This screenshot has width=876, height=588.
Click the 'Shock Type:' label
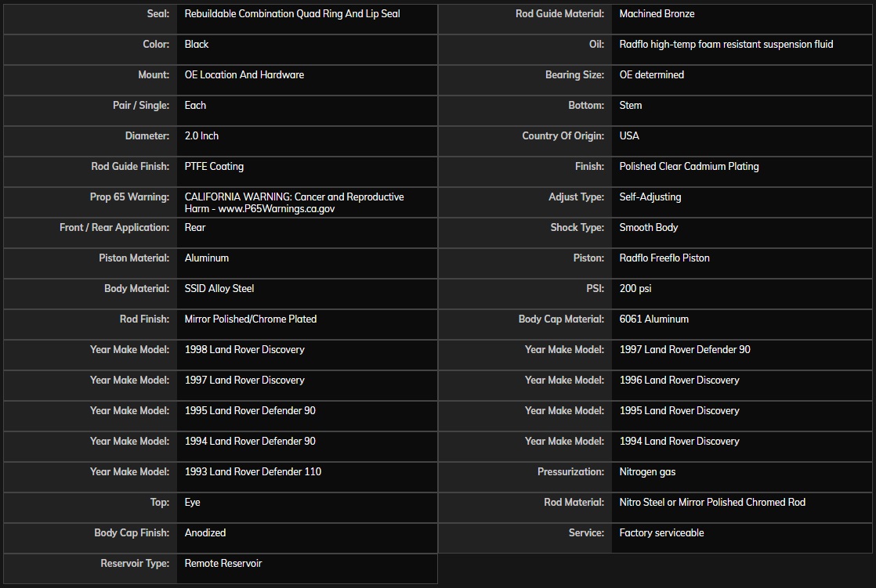coord(577,227)
